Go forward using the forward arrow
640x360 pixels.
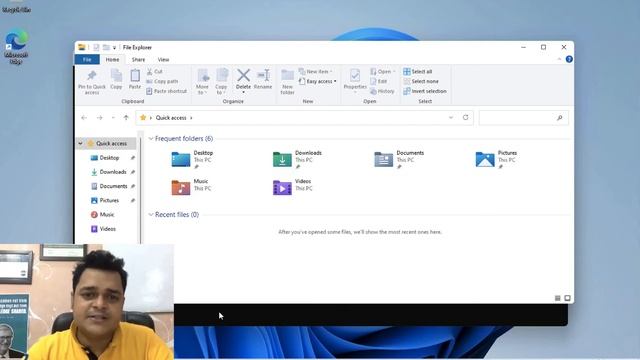coord(100,118)
